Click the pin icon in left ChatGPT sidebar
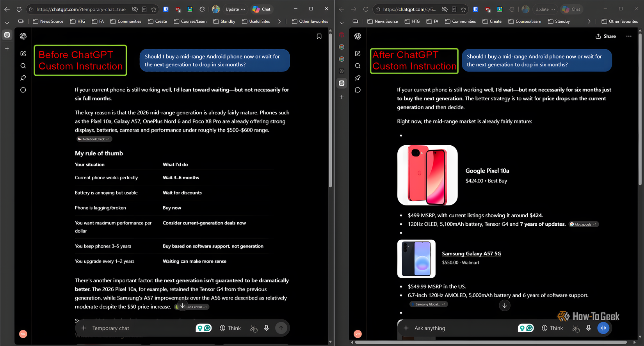The width and height of the screenshot is (644, 346). pos(23,78)
